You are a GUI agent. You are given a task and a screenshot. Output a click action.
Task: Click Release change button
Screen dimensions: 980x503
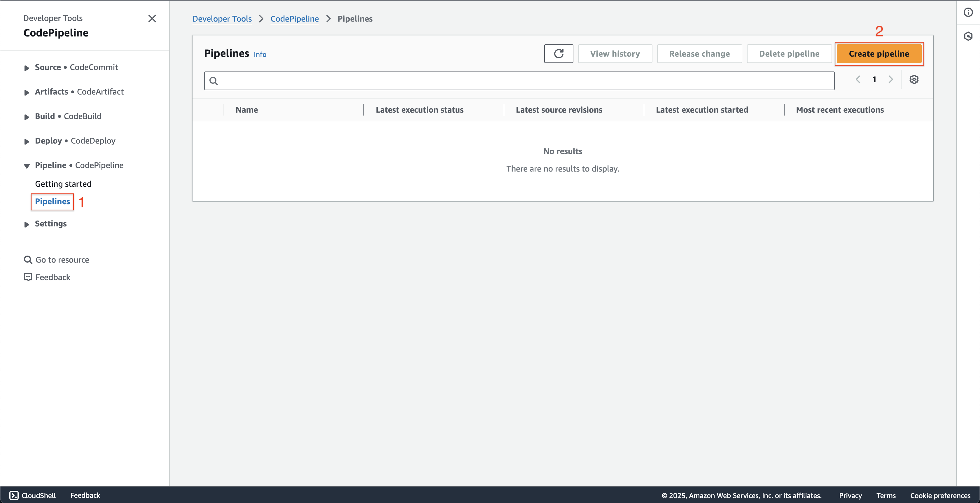point(699,54)
